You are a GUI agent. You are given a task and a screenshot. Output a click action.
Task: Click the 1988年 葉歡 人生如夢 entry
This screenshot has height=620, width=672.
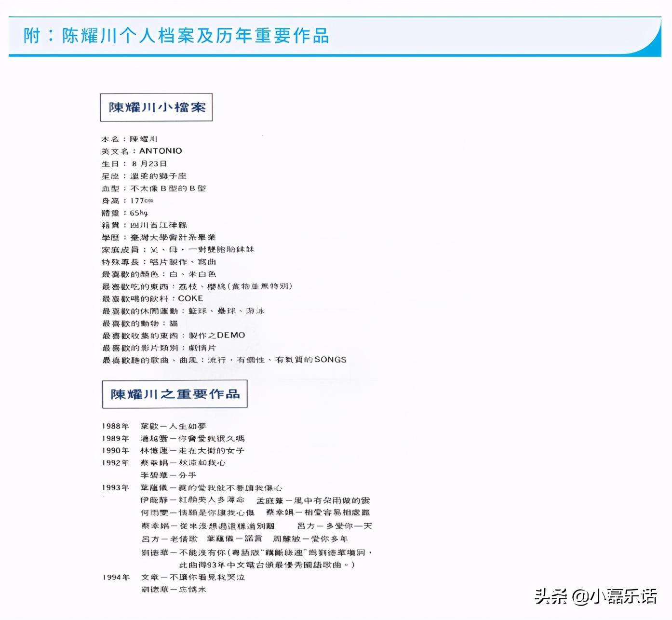(154, 426)
